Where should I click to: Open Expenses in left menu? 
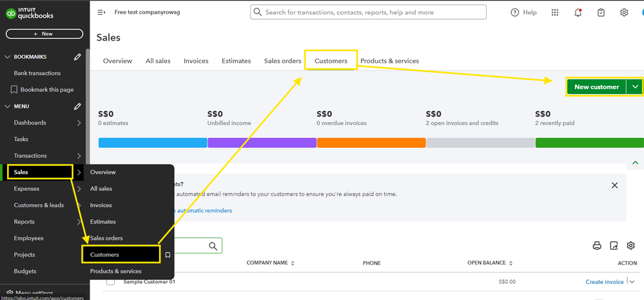26,188
